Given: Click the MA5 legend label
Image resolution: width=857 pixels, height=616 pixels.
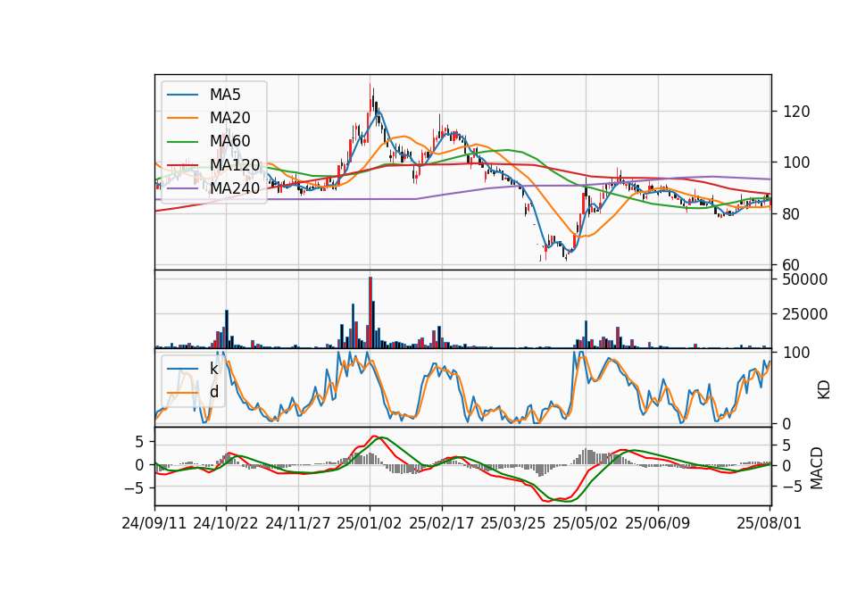Looking at the screenshot, I should (x=225, y=95).
